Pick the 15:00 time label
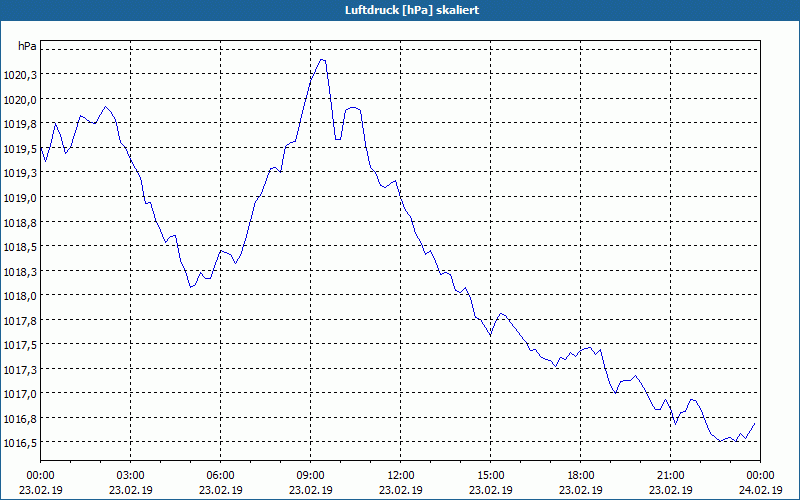This screenshot has height=500, width=800. click(490, 476)
